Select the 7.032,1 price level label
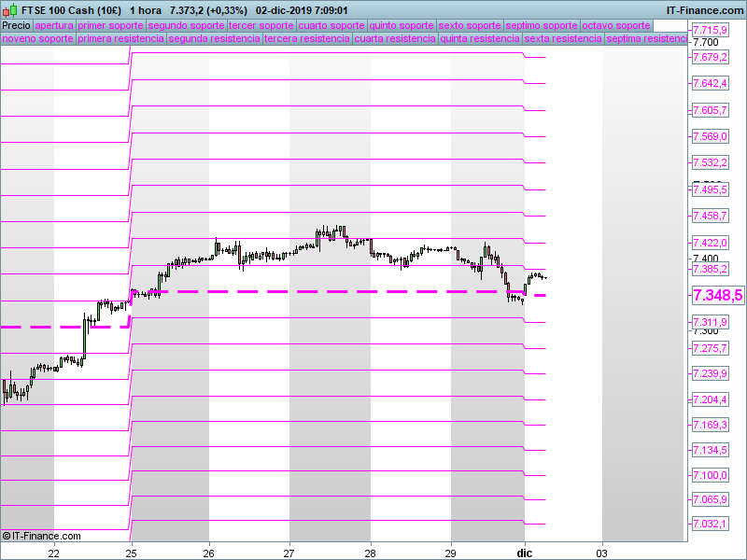The image size is (747, 560). coord(710,525)
